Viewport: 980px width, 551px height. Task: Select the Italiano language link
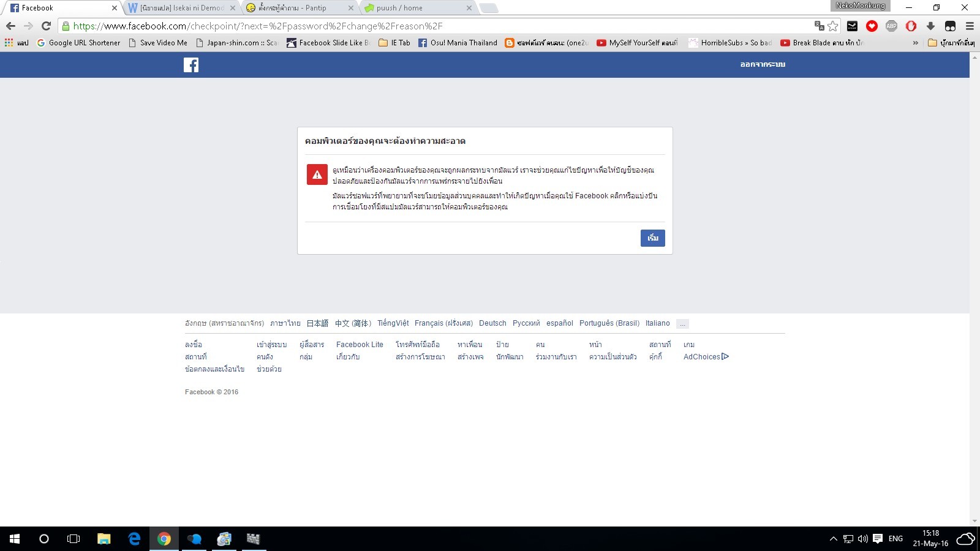pyautogui.click(x=658, y=323)
